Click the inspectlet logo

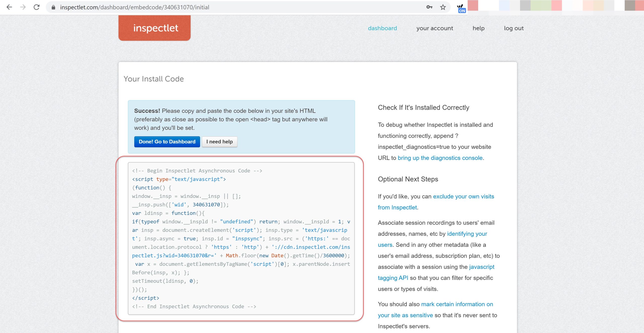154,28
